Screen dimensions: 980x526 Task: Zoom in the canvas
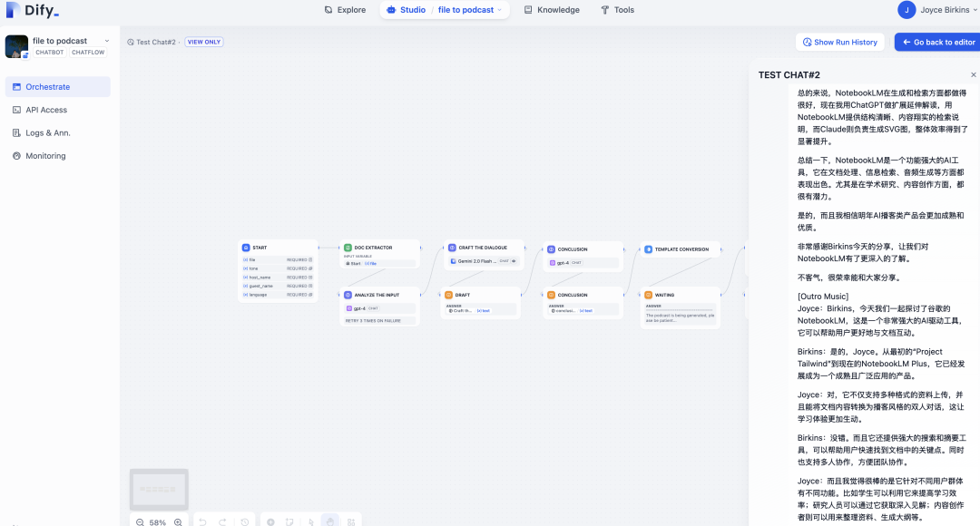(x=178, y=522)
